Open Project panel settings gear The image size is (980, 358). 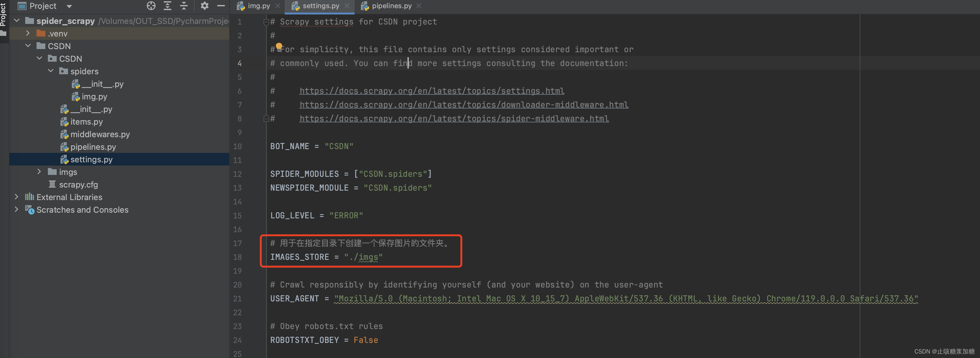pyautogui.click(x=205, y=6)
